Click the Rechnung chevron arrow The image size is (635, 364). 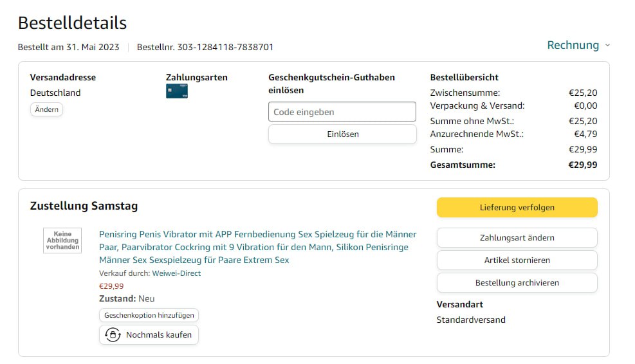point(607,46)
